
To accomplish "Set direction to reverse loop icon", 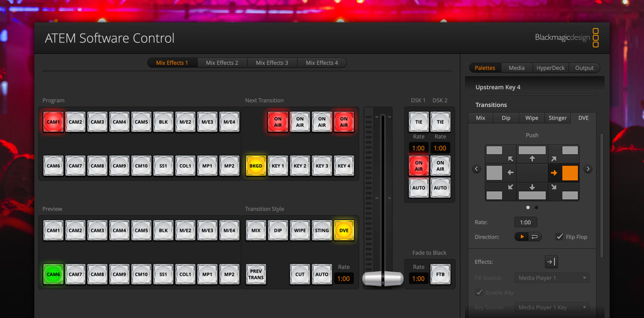I will (535, 237).
